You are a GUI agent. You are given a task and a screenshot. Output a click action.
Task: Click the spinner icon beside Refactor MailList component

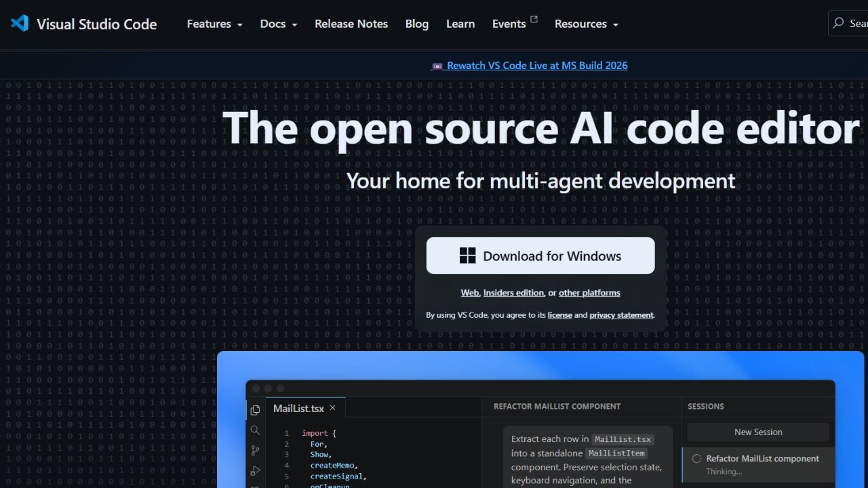tap(696, 459)
